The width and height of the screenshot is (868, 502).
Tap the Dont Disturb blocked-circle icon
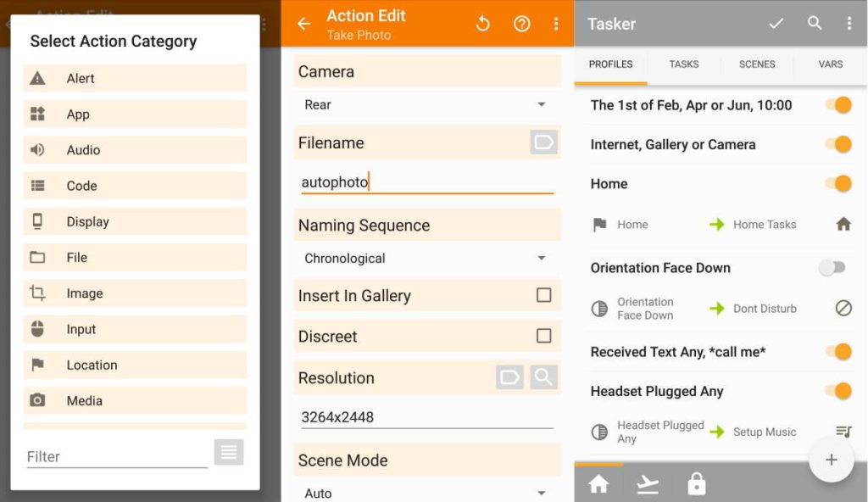coord(843,308)
